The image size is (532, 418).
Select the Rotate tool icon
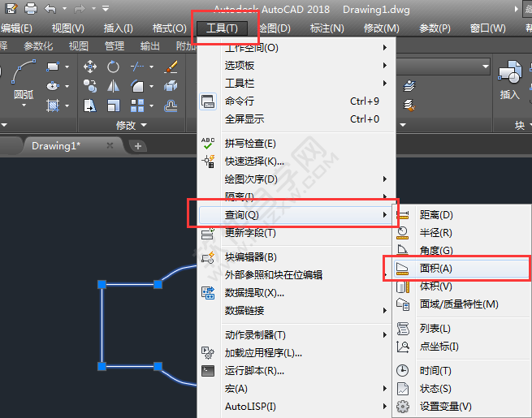tap(113, 67)
